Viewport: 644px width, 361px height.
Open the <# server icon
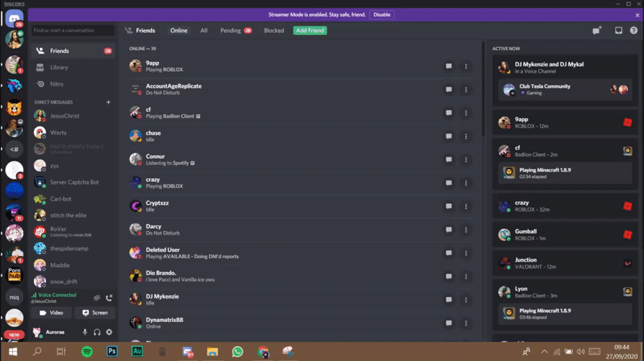coord(14,149)
